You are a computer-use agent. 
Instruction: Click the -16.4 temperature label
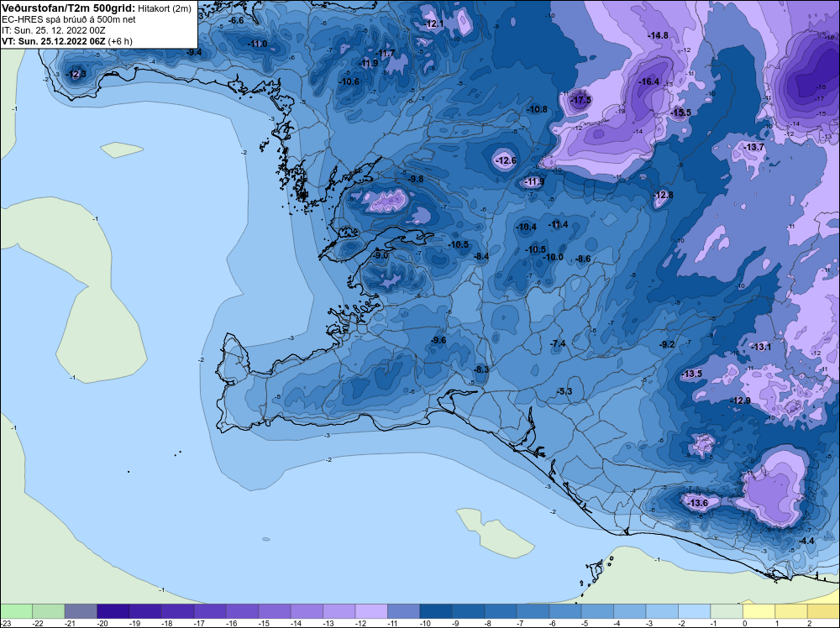(649, 82)
